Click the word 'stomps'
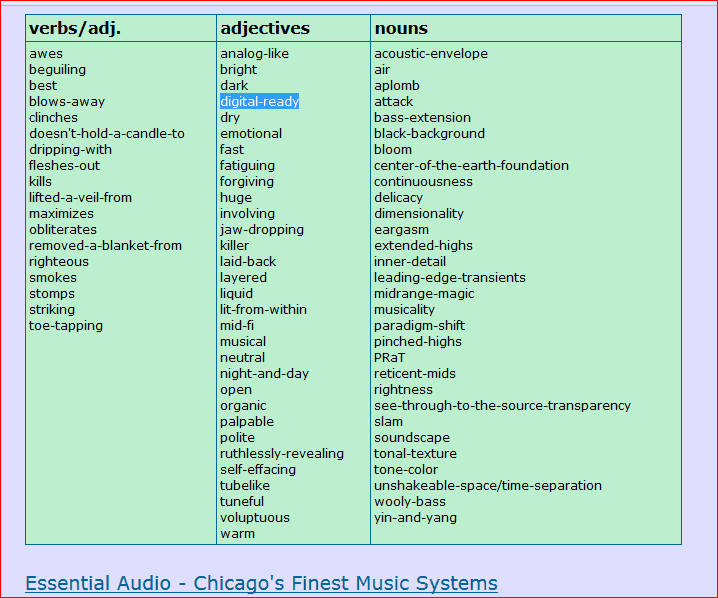This screenshot has width=718, height=598. point(52,294)
